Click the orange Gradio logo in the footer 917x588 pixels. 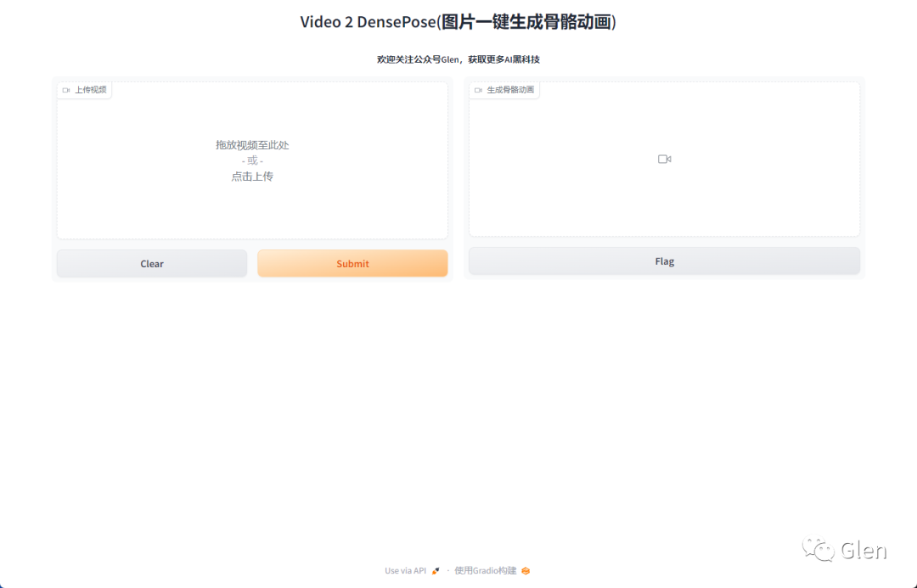click(x=524, y=570)
